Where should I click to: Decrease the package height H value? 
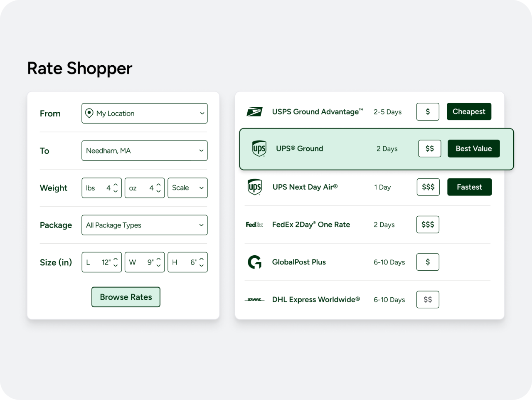coord(202,266)
